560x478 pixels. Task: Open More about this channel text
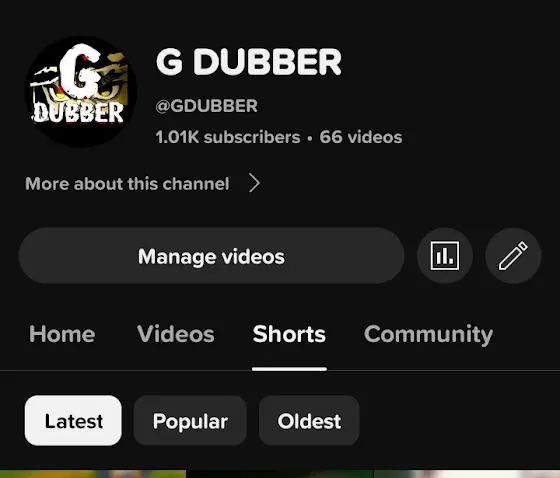[x=127, y=184]
